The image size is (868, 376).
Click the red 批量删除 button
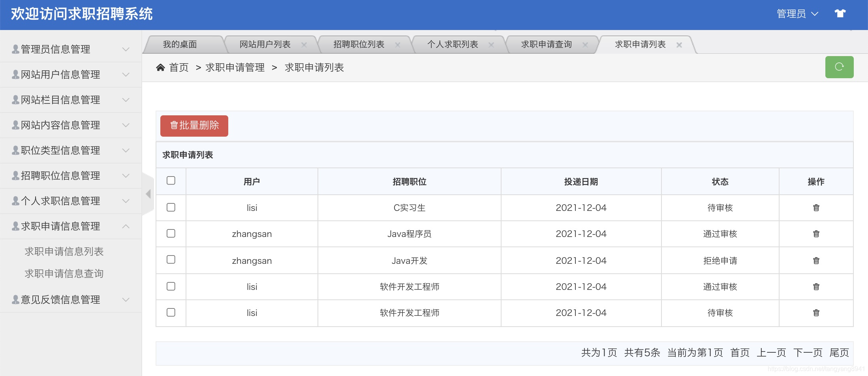[194, 126]
